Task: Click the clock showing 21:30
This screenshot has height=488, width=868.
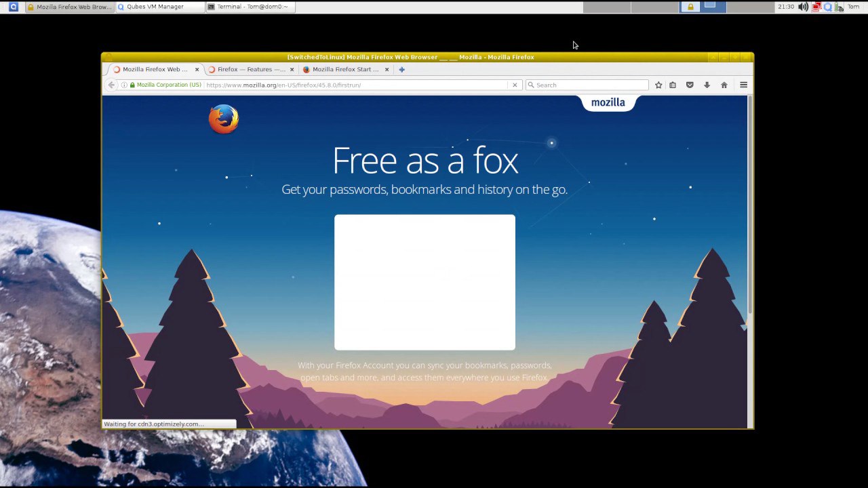Action: click(786, 7)
